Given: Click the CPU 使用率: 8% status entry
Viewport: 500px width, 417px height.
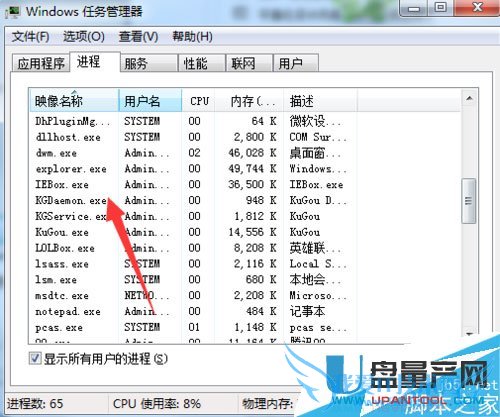Looking at the screenshot, I should tap(157, 404).
